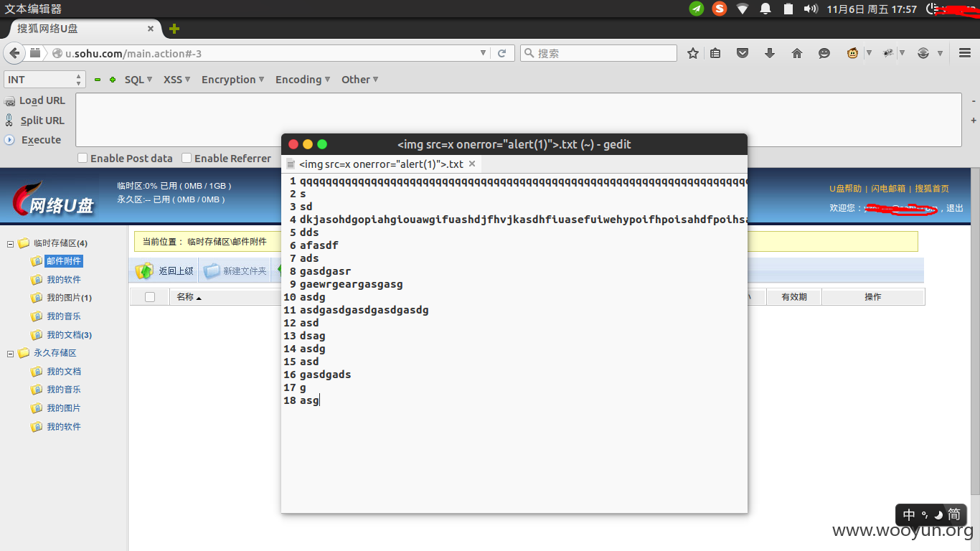The width and height of the screenshot is (980, 551).
Task: Click the date and time clock in top panel
Action: (872, 9)
